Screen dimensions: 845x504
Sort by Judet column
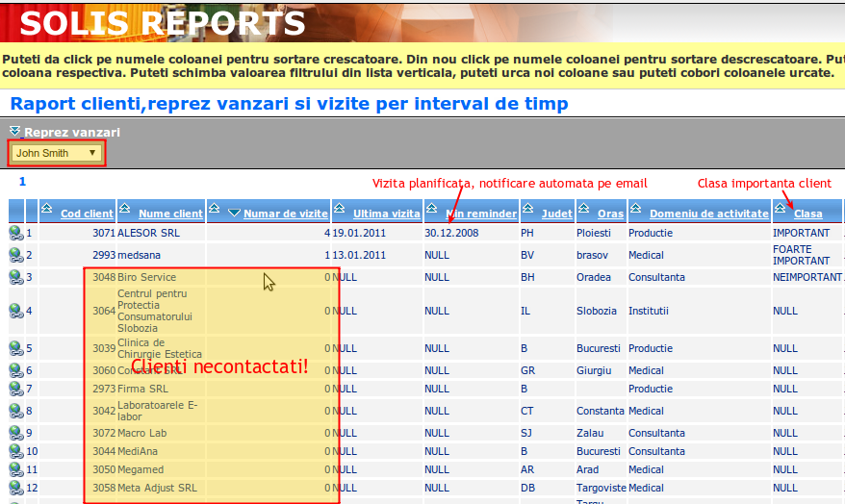(x=556, y=214)
